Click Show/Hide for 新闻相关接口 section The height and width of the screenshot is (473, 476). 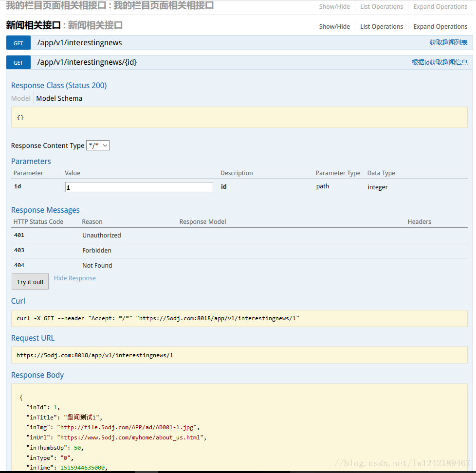[x=334, y=27]
